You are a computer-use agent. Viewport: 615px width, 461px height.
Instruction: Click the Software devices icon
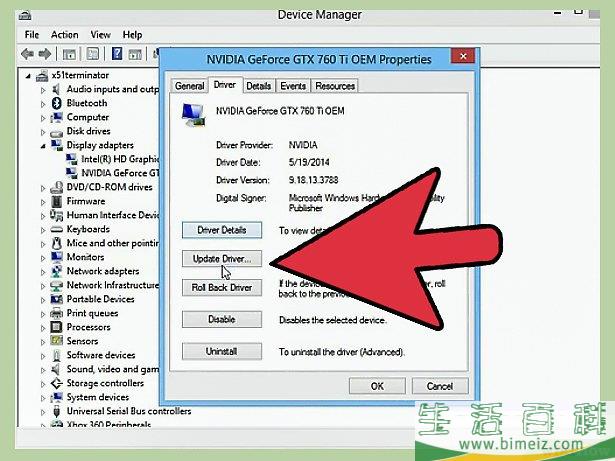(56, 355)
